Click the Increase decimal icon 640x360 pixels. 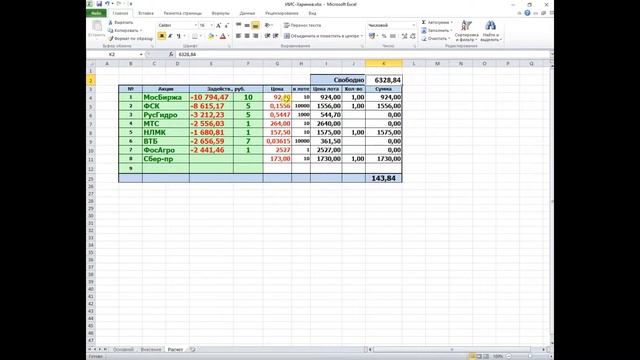click(x=404, y=36)
